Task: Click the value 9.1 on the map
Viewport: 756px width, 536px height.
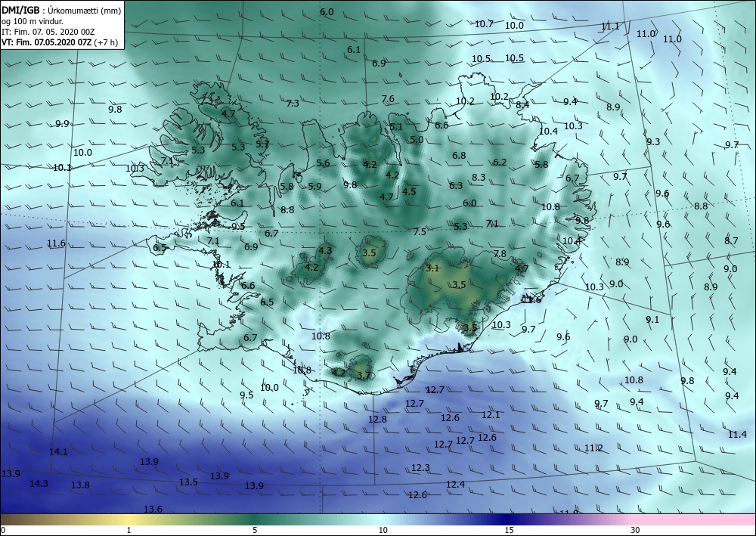Action: click(x=652, y=319)
